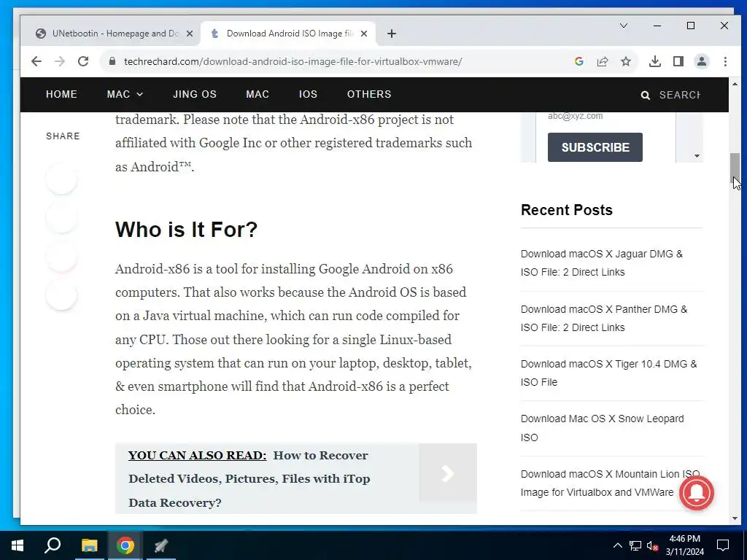
Task: Bookmark this tab with the star
Action: (626, 61)
